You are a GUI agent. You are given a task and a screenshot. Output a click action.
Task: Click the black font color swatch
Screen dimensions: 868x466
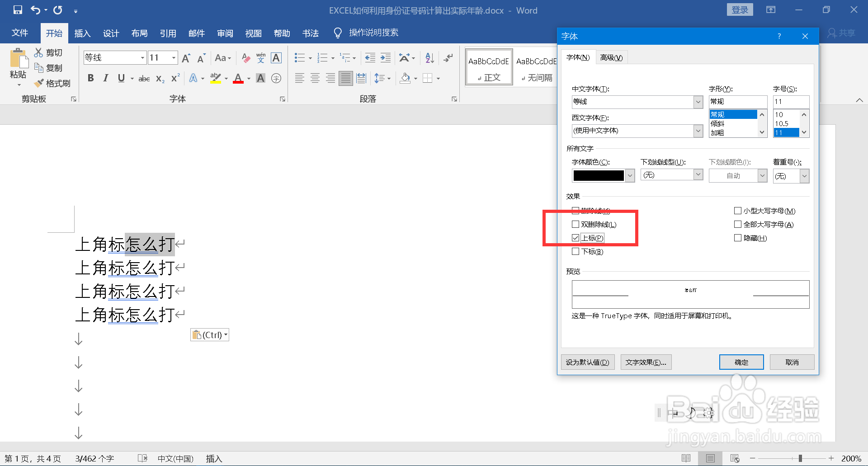(599, 175)
